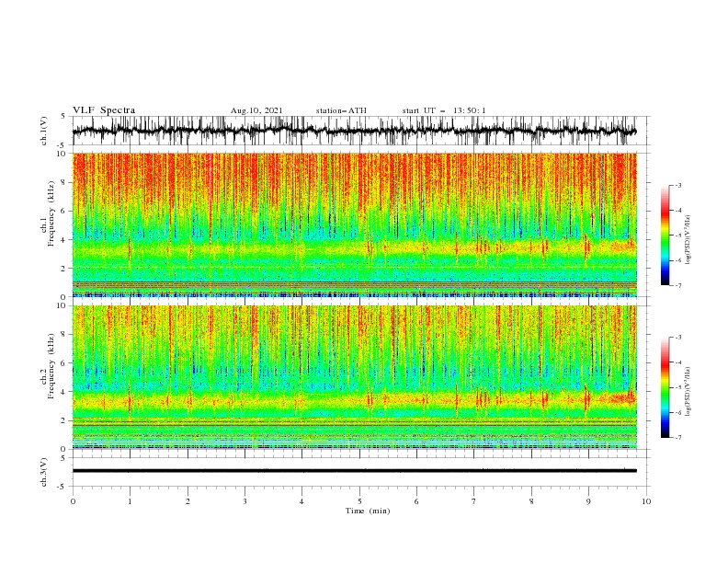Click the '-3' label on ch.1 colorbar

pyautogui.click(x=678, y=185)
